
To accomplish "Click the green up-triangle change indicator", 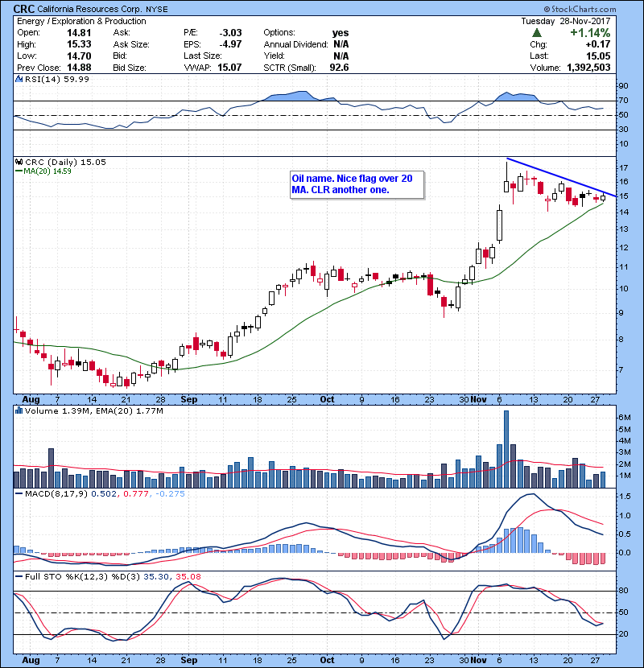I will coord(537,32).
